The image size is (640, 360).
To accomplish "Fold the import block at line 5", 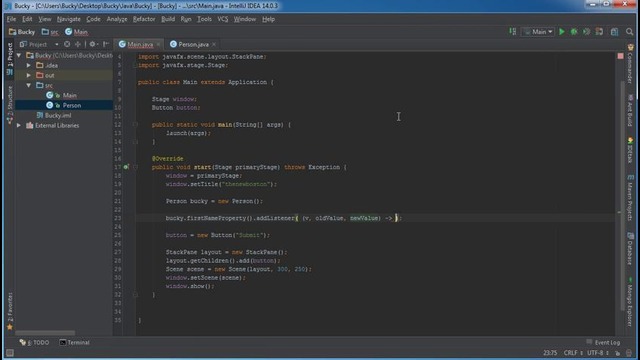I will pyautogui.click(x=135, y=65).
